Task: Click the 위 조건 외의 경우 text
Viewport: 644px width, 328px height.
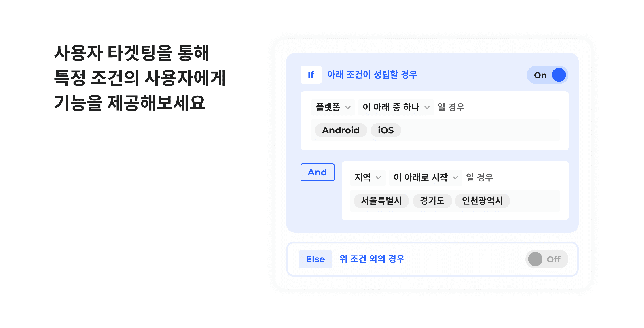Action: 372,259
